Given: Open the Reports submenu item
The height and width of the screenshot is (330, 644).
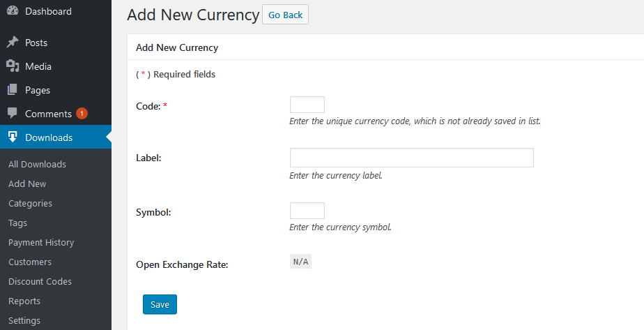Looking at the screenshot, I should (x=24, y=301).
